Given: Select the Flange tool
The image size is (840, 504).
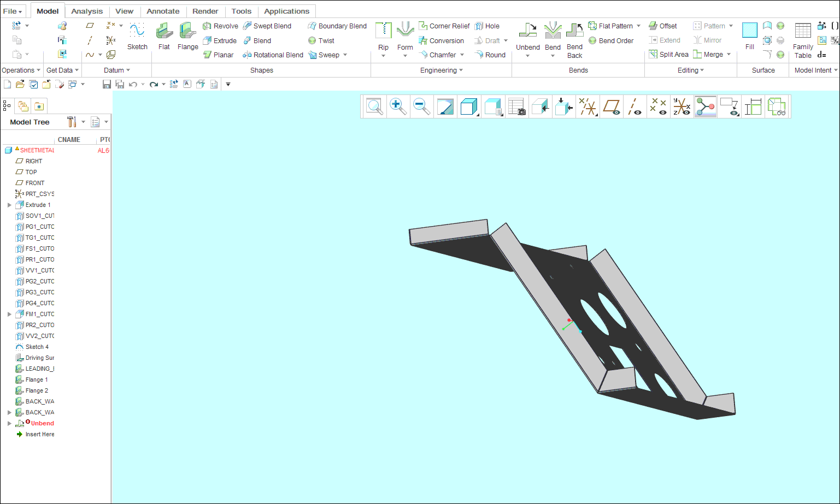Looking at the screenshot, I should (187, 37).
